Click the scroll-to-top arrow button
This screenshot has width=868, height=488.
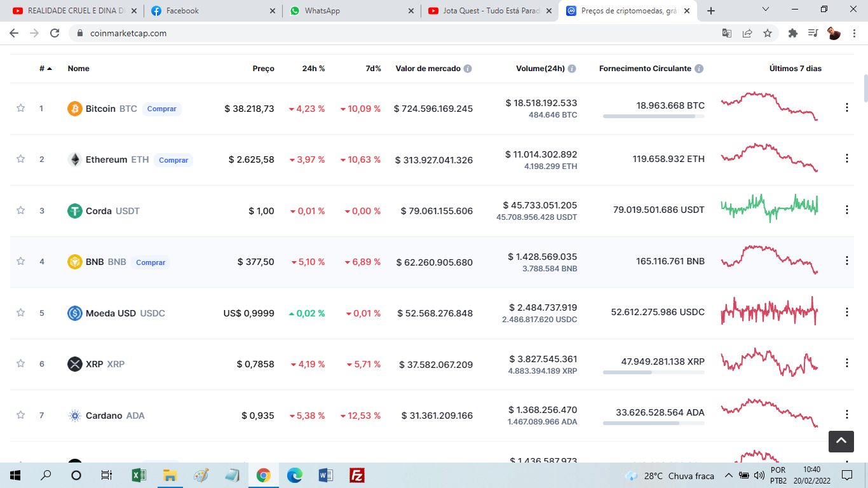coord(841,440)
